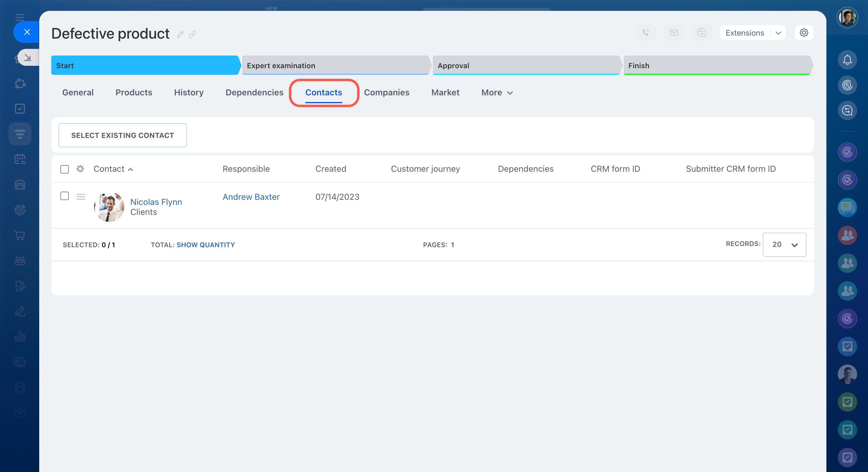Open the Records per page dropdown showing 20

click(x=784, y=245)
